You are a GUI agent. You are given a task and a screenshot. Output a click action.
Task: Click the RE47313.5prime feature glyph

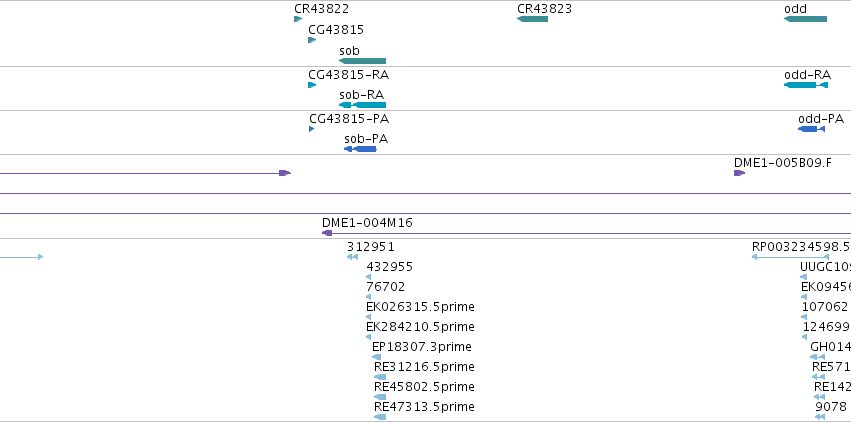[380, 417]
